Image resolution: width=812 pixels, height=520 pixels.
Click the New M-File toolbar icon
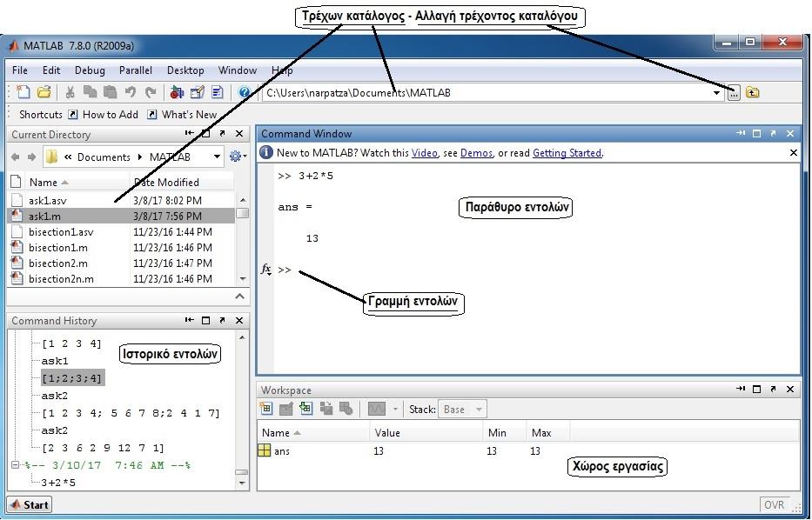click(x=23, y=93)
